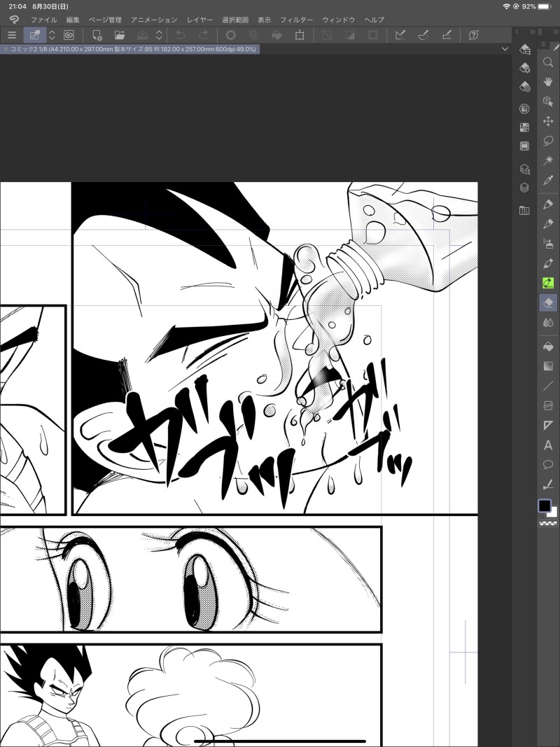
Task: Open the Timeline film palette icon
Action: pyautogui.click(x=524, y=146)
